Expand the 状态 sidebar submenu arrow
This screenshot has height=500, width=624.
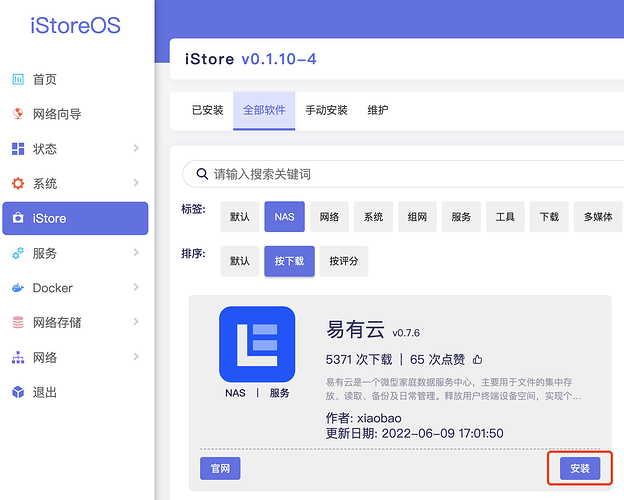pyautogui.click(x=136, y=149)
